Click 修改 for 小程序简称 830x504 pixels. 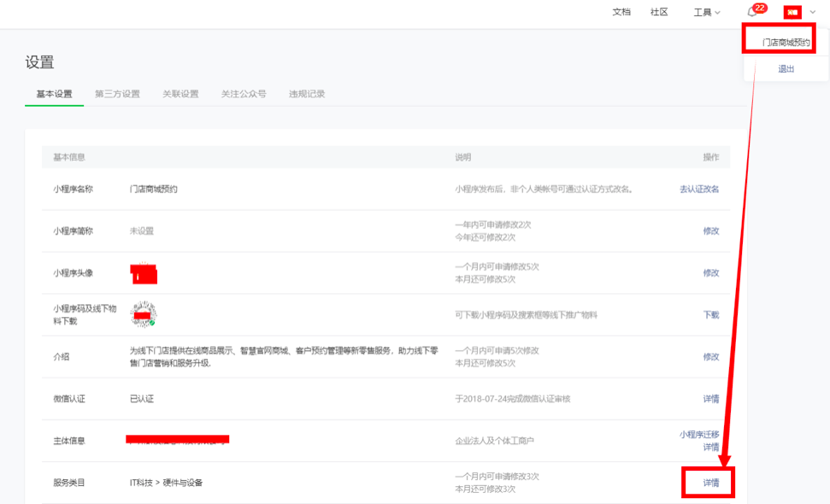click(x=710, y=231)
